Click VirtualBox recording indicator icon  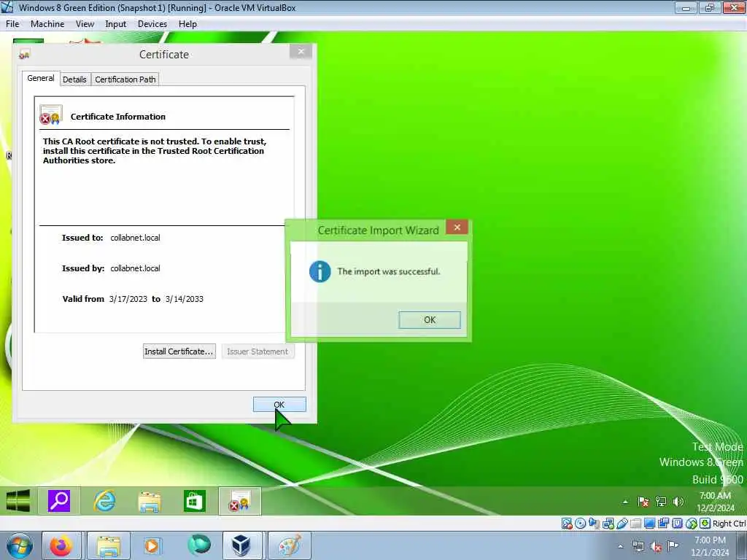[x=663, y=524]
